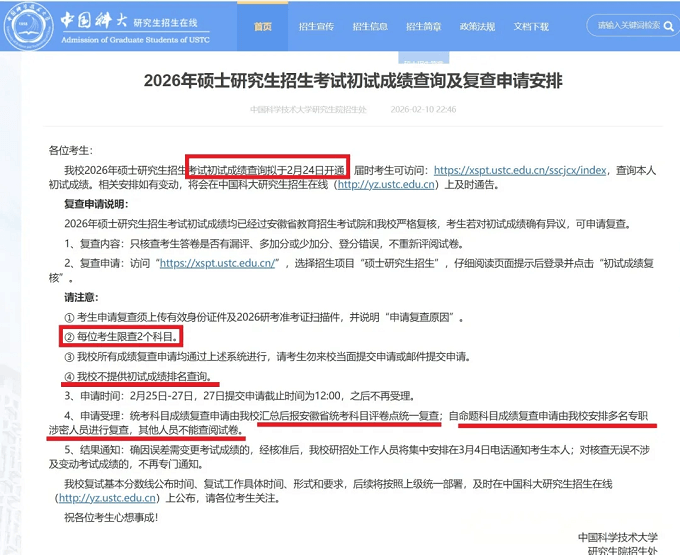680x555 pixels.
Task: Click the 2026-02-10 publish date
Action: (423, 109)
